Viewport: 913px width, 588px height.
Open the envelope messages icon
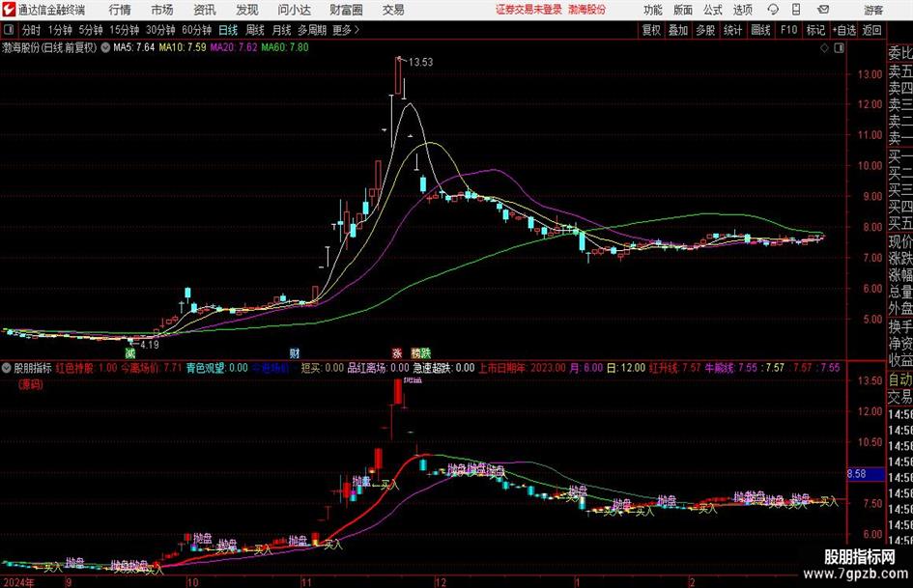pyautogui.click(x=823, y=10)
